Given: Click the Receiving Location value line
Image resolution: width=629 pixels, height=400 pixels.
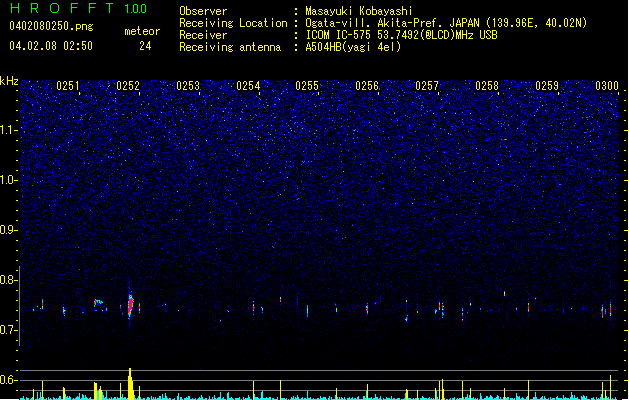Looking at the screenshot, I should pyautogui.click(x=446, y=23).
